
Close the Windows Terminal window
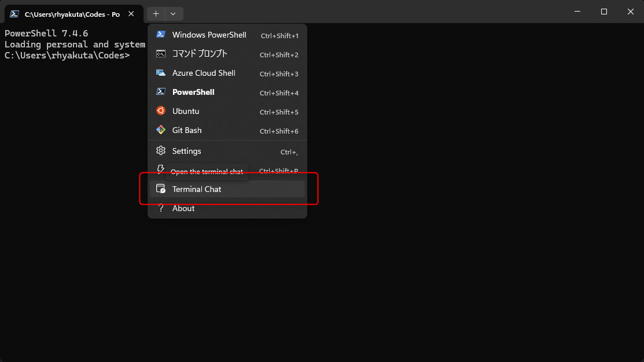pyautogui.click(x=631, y=12)
